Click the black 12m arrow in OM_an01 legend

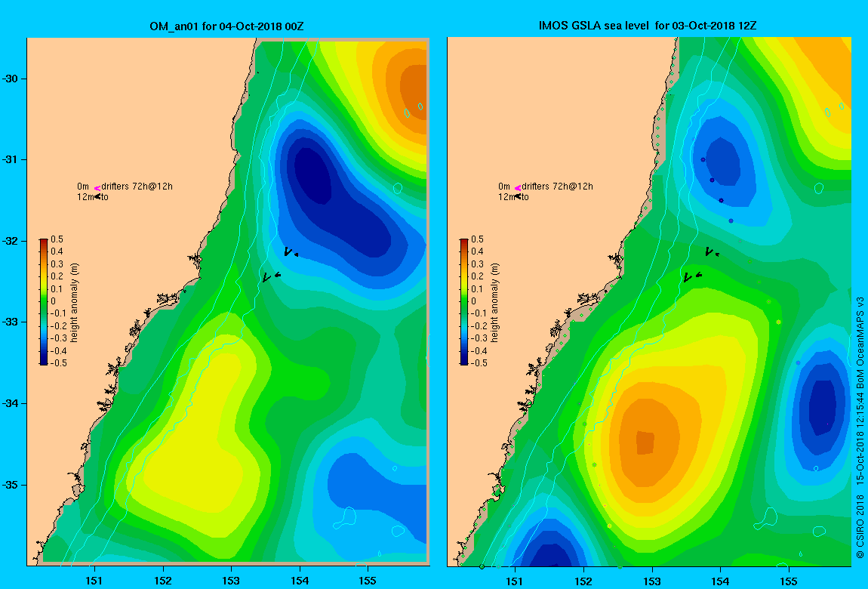[97, 196]
